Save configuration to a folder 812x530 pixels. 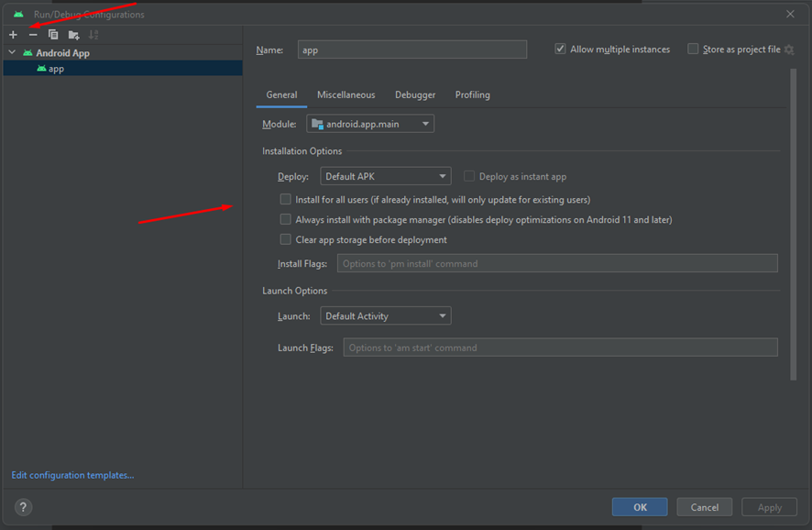(x=73, y=35)
